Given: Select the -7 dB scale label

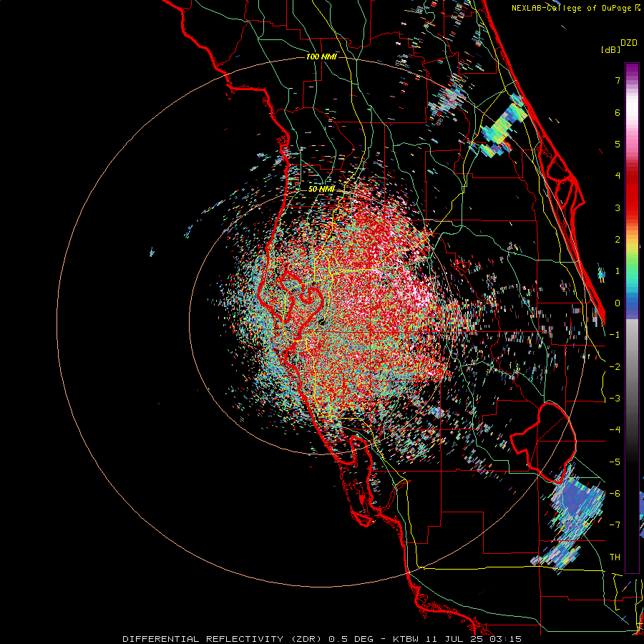Looking at the screenshot, I should [615, 525].
